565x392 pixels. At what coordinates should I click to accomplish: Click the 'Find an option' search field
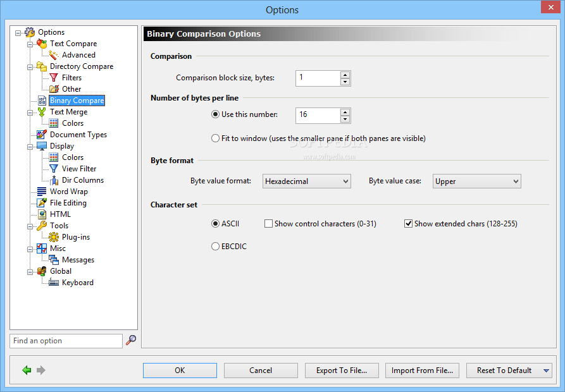(66, 341)
